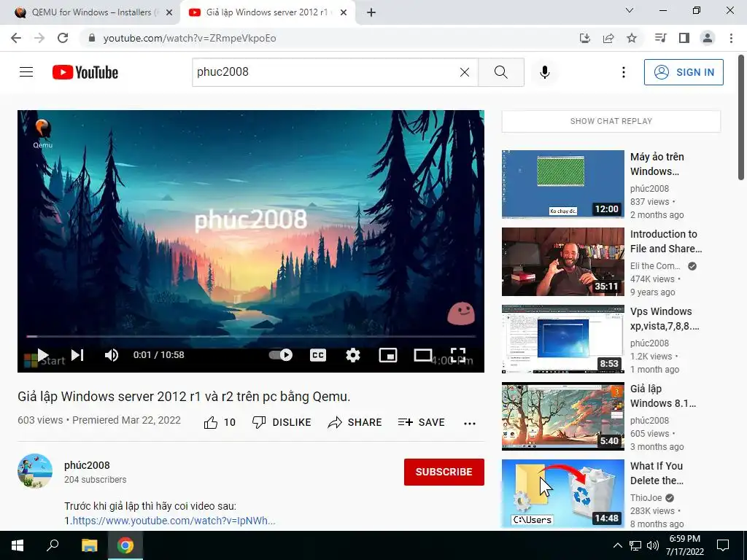Close the YouTube video tab
The height and width of the screenshot is (560, 747).
pyautogui.click(x=344, y=12)
